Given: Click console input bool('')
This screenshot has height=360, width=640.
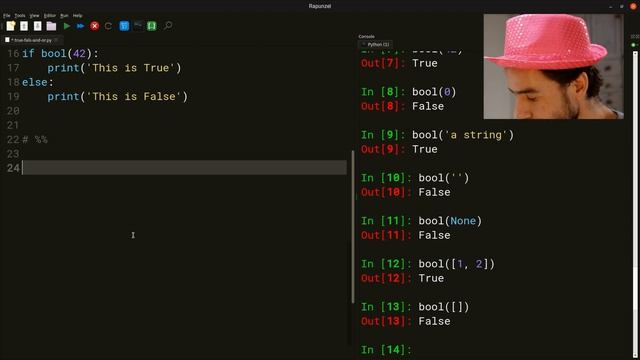Looking at the screenshot, I should pos(444,178).
